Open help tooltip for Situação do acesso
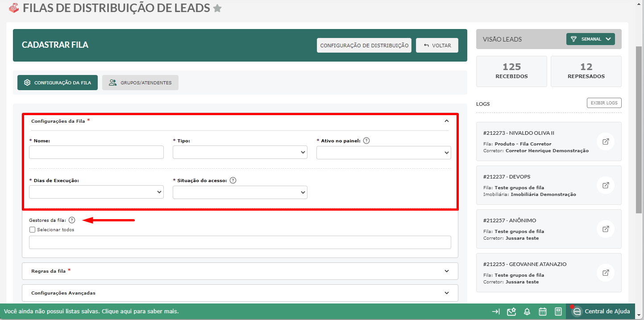 click(x=233, y=181)
